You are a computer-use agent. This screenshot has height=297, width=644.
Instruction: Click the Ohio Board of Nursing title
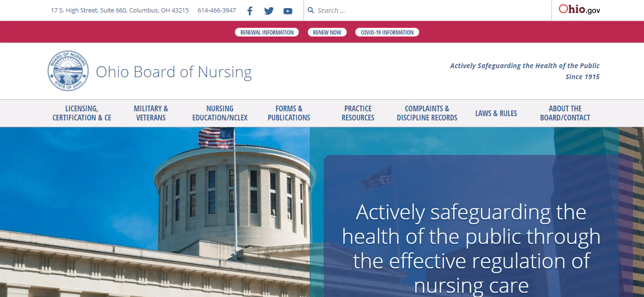pos(174,71)
